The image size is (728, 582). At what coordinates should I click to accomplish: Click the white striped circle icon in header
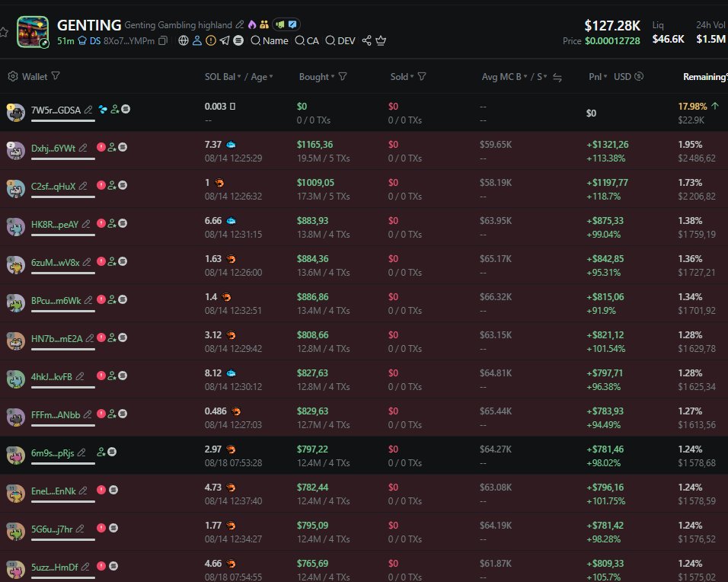[238, 41]
